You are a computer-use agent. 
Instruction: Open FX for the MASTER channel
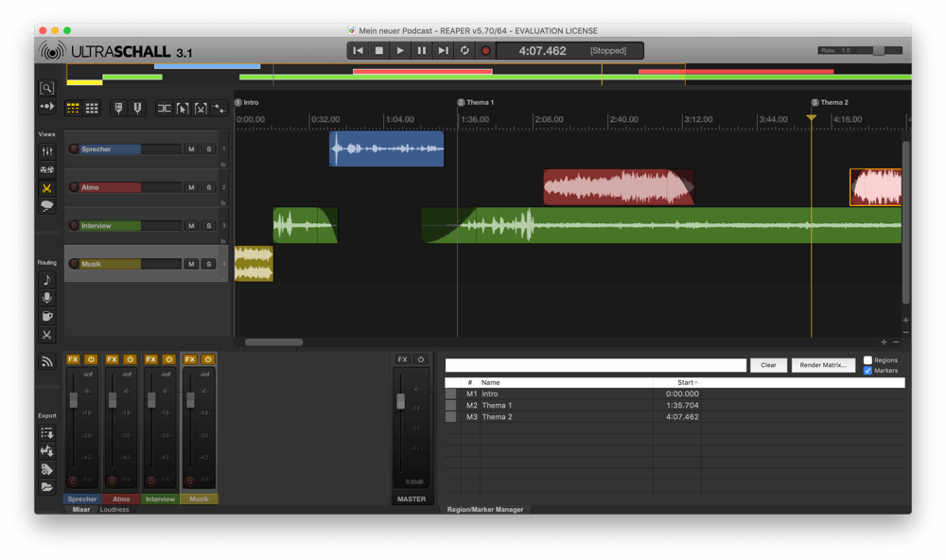tap(402, 359)
